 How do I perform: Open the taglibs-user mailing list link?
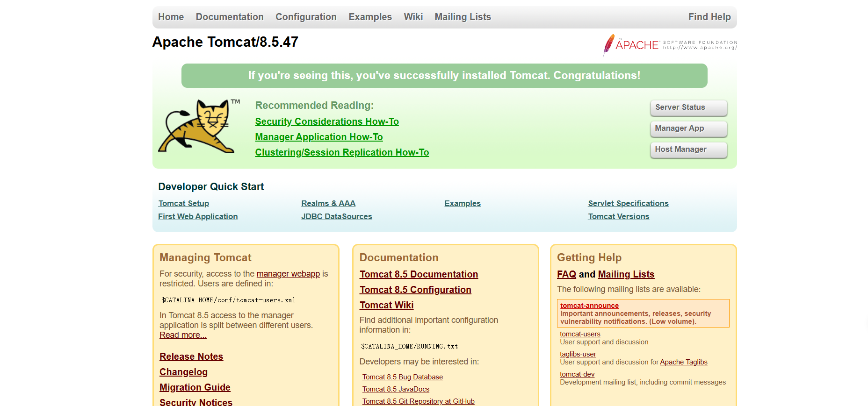pos(578,354)
